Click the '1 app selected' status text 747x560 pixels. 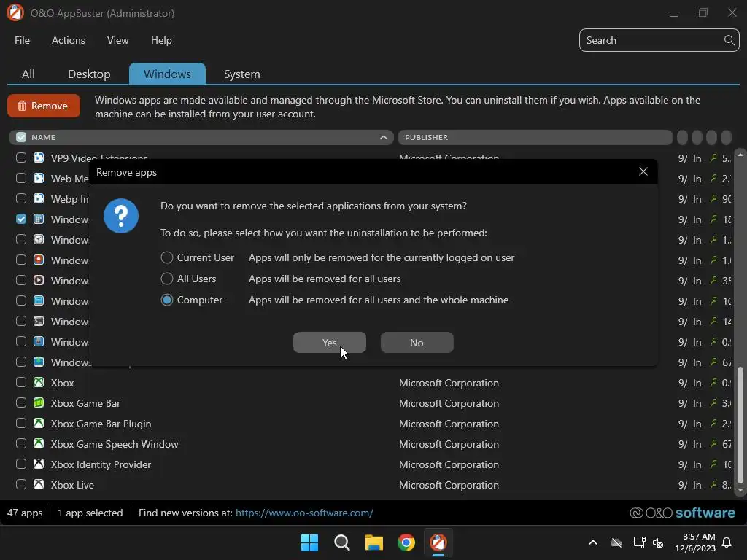click(x=90, y=513)
